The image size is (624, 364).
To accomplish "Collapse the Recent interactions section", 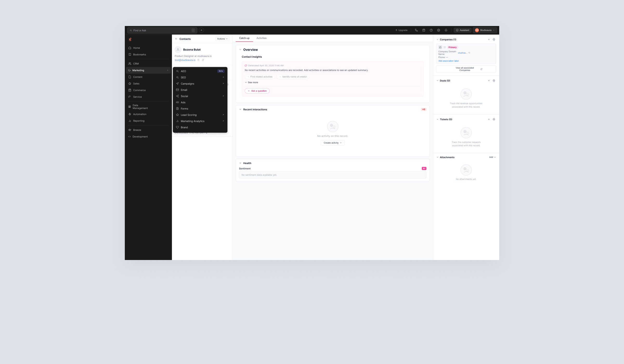I will pos(240,109).
